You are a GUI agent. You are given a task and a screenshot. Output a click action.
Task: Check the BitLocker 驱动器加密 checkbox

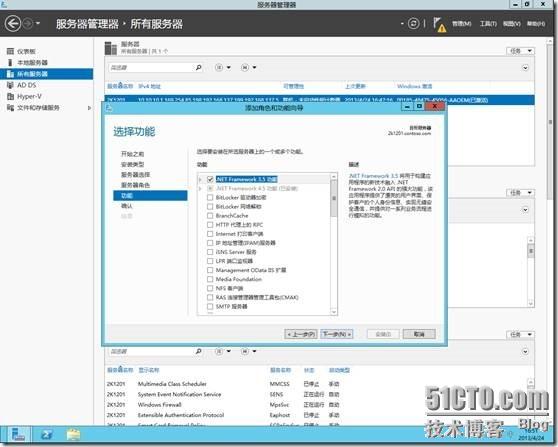(x=210, y=197)
